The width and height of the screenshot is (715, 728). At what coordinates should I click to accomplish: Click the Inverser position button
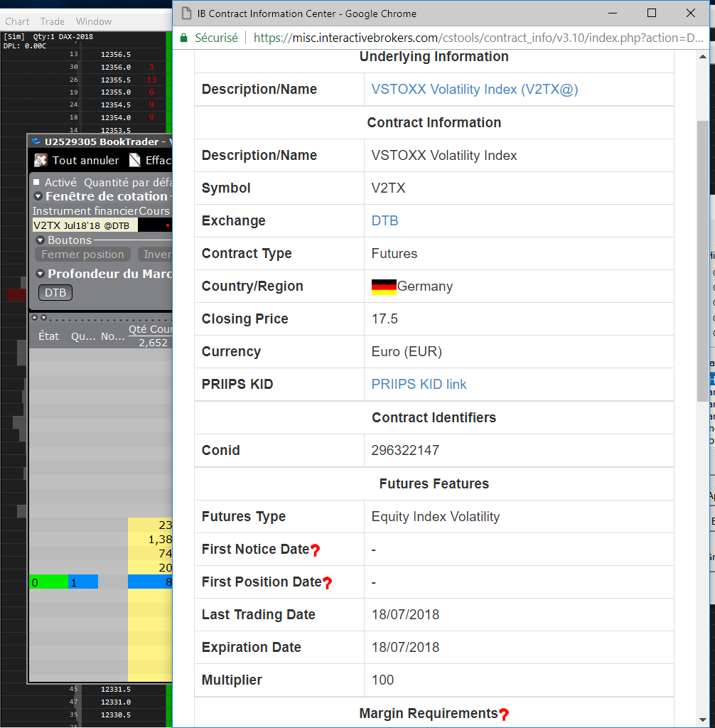pos(155,255)
